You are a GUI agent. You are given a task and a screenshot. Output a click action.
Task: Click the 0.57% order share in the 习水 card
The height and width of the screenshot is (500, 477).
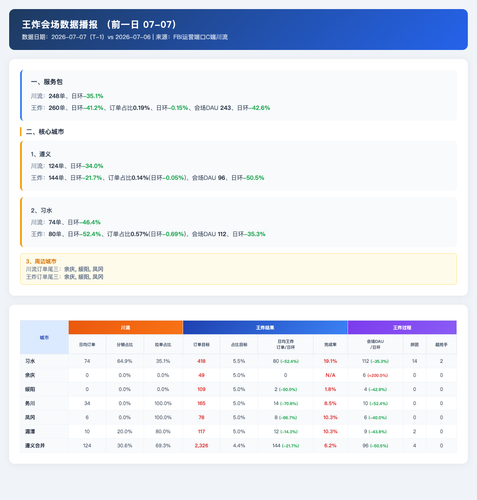(x=139, y=234)
